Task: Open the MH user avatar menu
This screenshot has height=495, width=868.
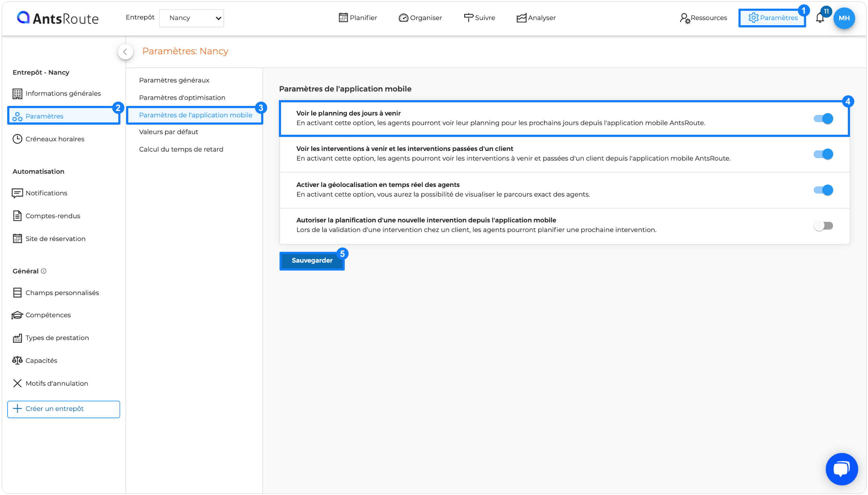Action: click(844, 18)
